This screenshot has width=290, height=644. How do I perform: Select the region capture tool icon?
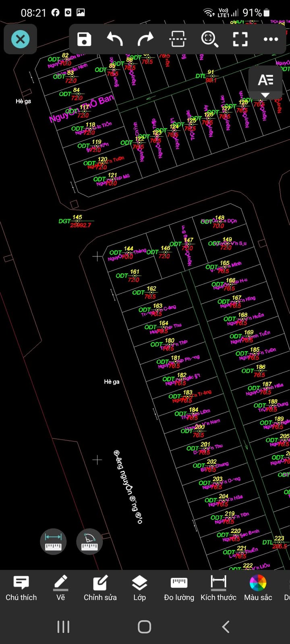click(178, 39)
